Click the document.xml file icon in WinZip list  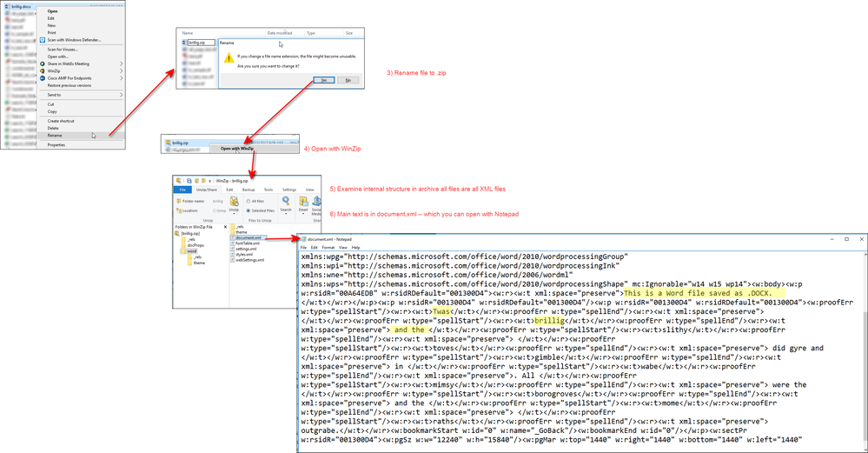click(x=233, y=237)
